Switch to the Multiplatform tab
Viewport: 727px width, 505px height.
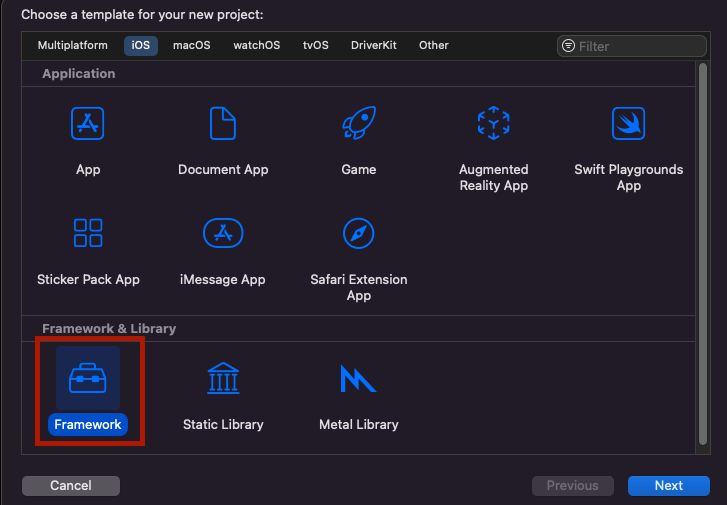click(x=72, y=45)
